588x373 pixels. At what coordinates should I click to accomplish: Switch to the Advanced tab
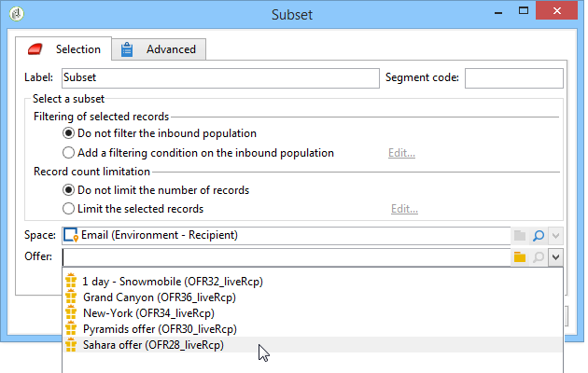click(x=160, y=49)
